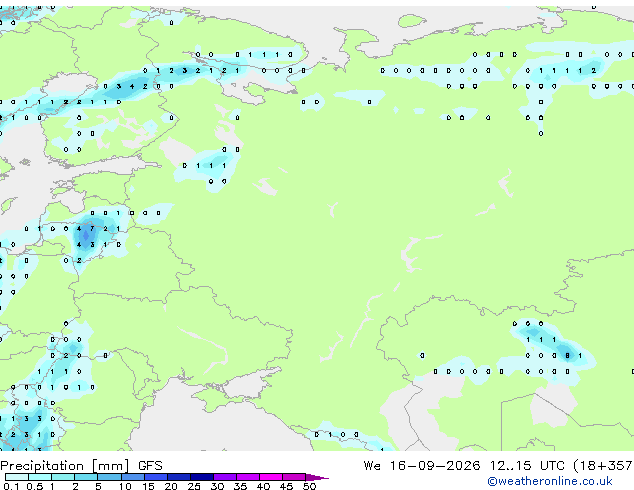Open the weatheronline.co.uk copyright link
This screenshot has width=634, height=490.
pyautogui.click(x=550, y=481)
